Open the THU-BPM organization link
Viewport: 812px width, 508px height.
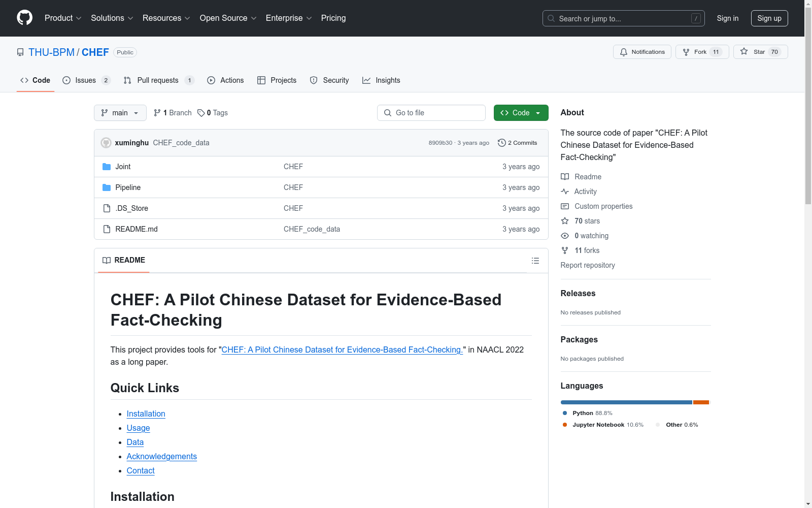tap(51, 52)
